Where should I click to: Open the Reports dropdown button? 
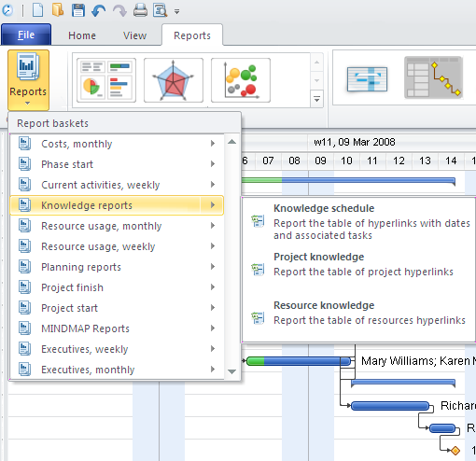click(28, 80)
